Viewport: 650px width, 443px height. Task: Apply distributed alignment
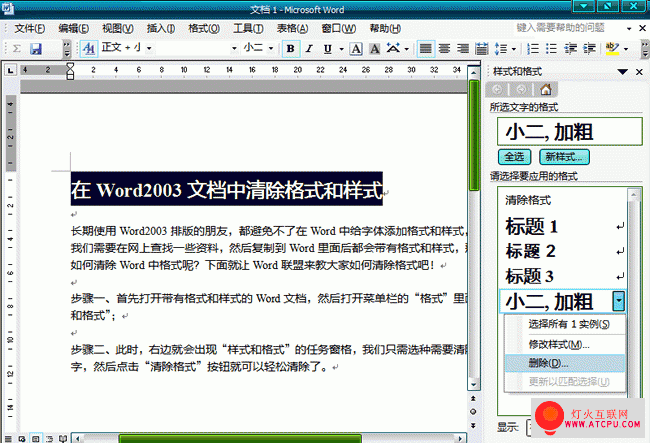pos(481,49)
